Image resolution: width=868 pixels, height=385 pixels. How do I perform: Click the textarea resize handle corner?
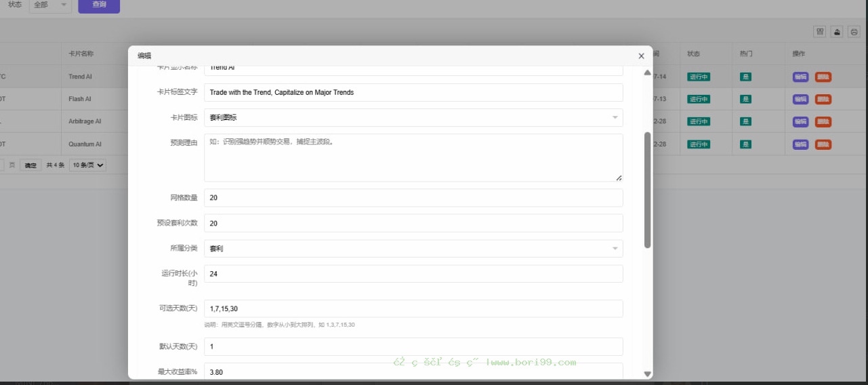click(619, 178)
